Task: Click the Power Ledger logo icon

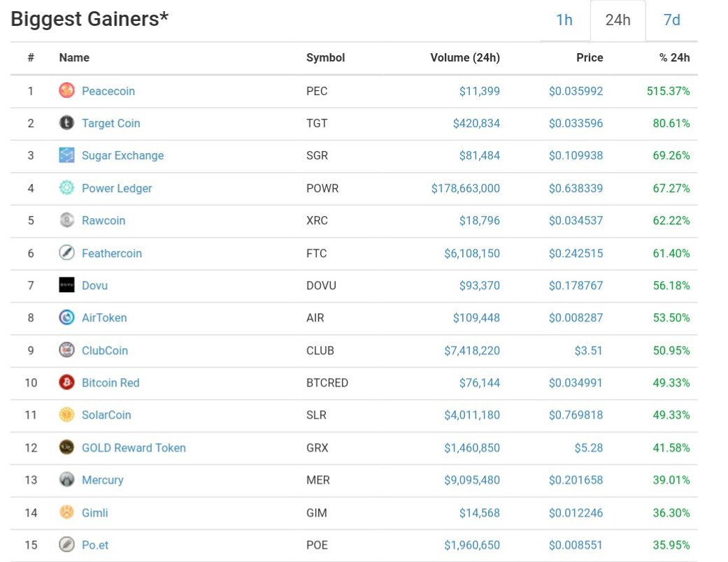Action: 66,187
